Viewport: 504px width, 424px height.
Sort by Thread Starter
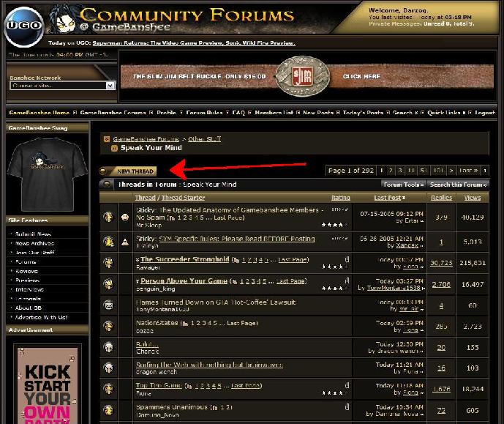183,198
